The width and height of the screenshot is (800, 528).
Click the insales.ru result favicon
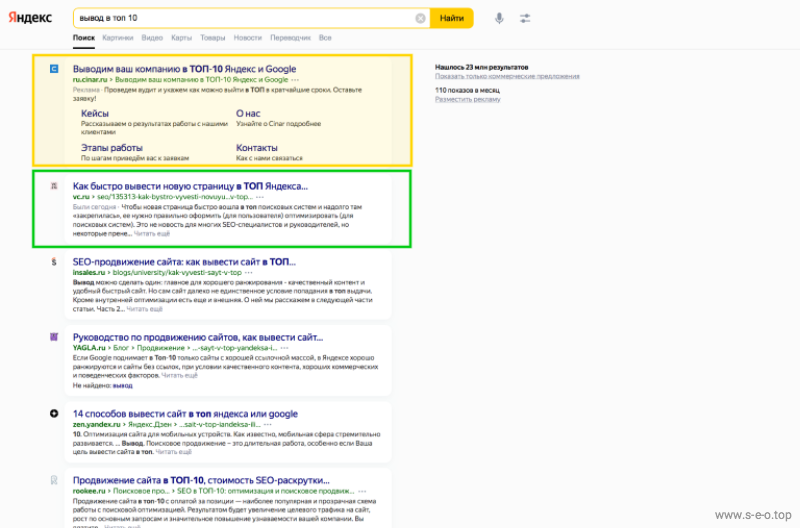click(x=54, y=262)
